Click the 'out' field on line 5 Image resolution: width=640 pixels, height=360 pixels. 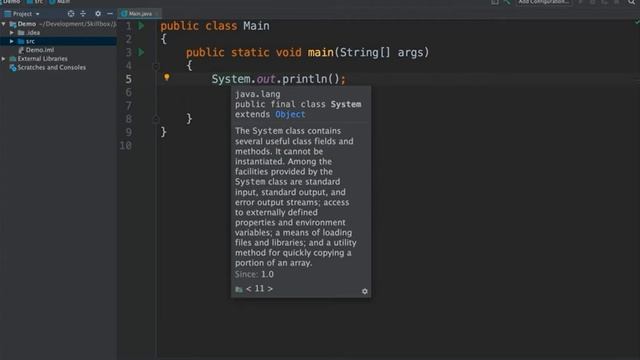click(266, 79)
